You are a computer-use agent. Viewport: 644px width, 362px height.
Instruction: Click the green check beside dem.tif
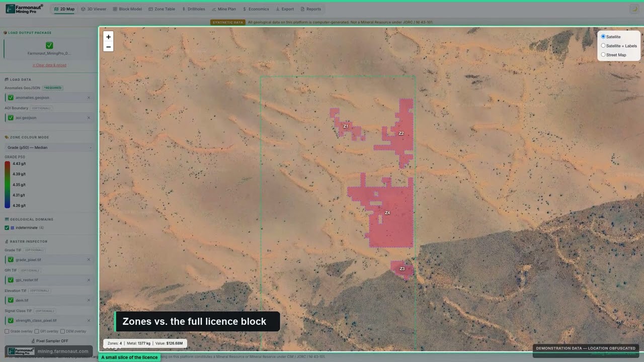click(x=11, y=300)
